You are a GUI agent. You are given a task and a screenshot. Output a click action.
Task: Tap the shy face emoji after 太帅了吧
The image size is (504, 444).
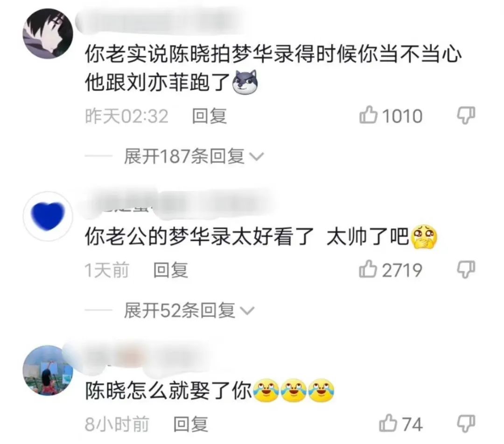[424, 237]
